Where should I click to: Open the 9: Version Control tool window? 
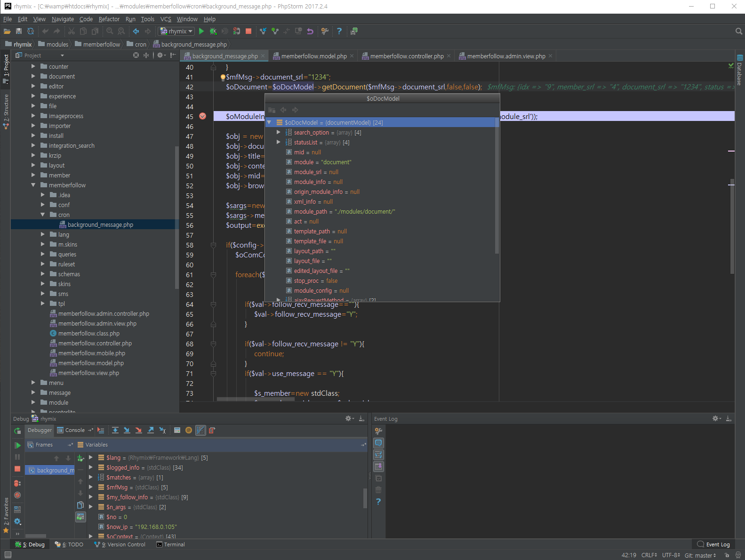pyautogui.click(x=120, y=544)
